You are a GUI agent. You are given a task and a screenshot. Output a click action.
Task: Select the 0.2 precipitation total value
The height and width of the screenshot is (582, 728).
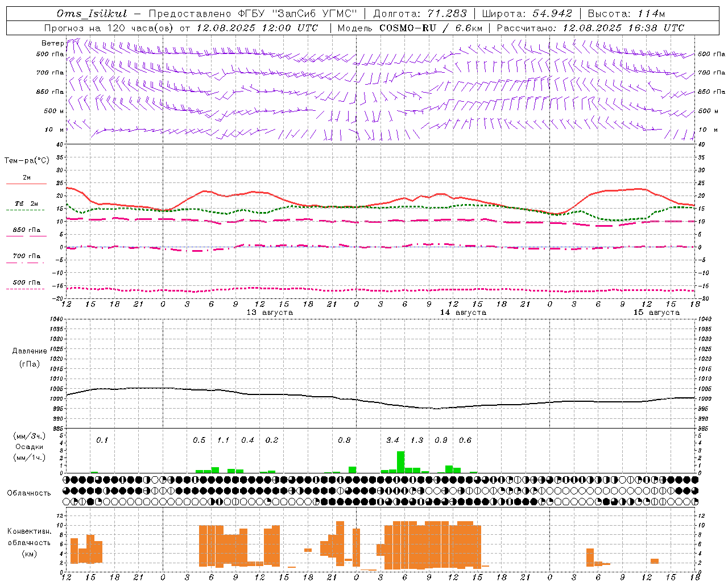click(x=272, y=440)
